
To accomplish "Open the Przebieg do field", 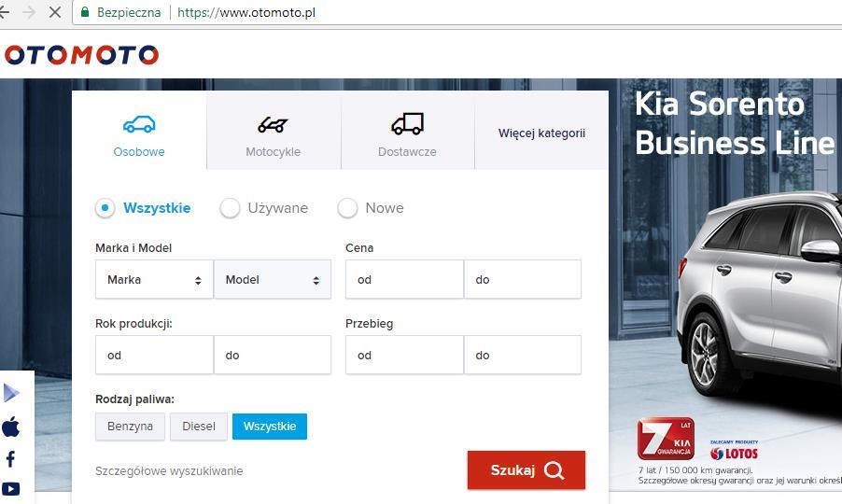I will tap(523, 355).
